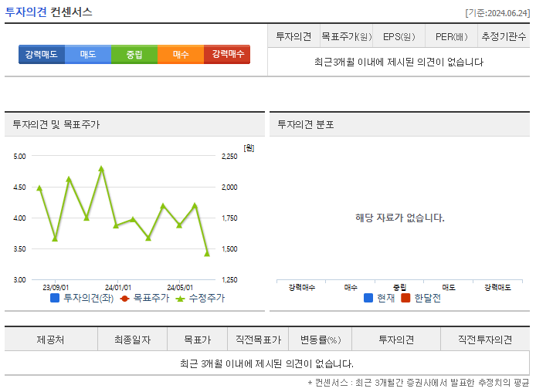Click the 3.00 left axis value
The height and width of the screenshot is (392, 536).
[19, 279]
